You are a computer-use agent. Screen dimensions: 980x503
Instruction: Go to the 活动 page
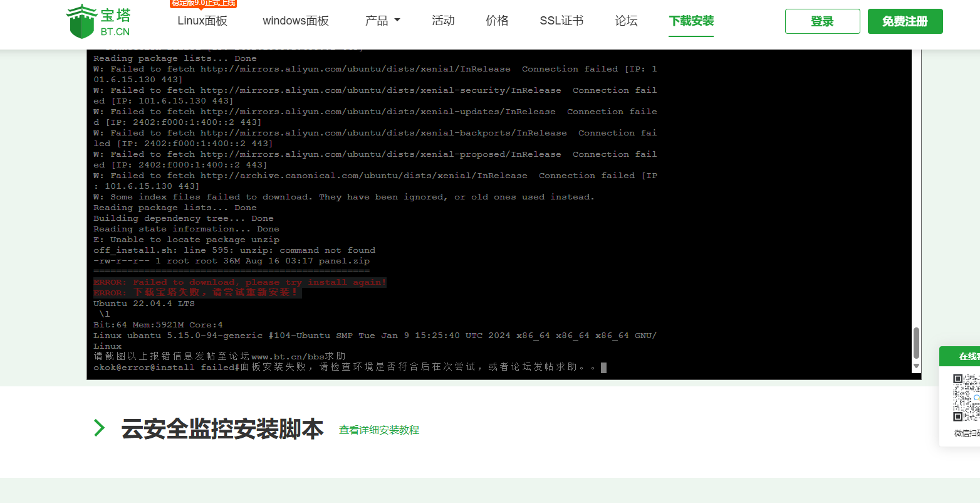coord(443,21)
